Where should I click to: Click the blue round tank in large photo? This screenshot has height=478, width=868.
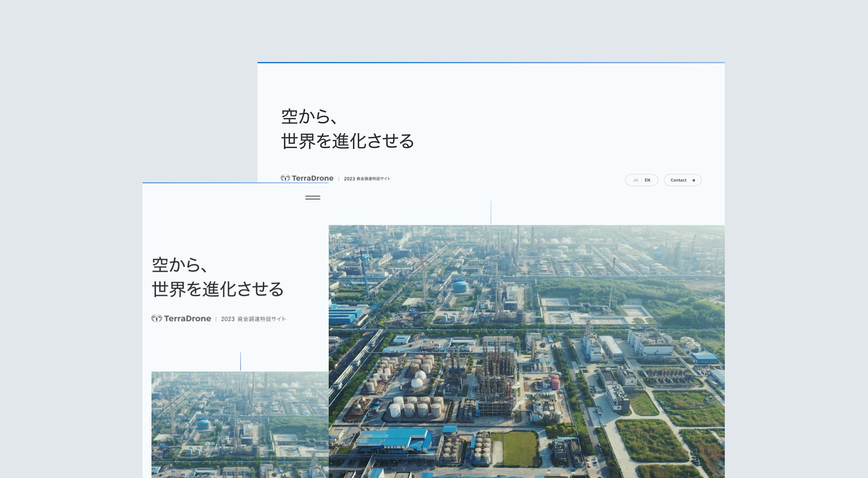[x=461, y=287]
